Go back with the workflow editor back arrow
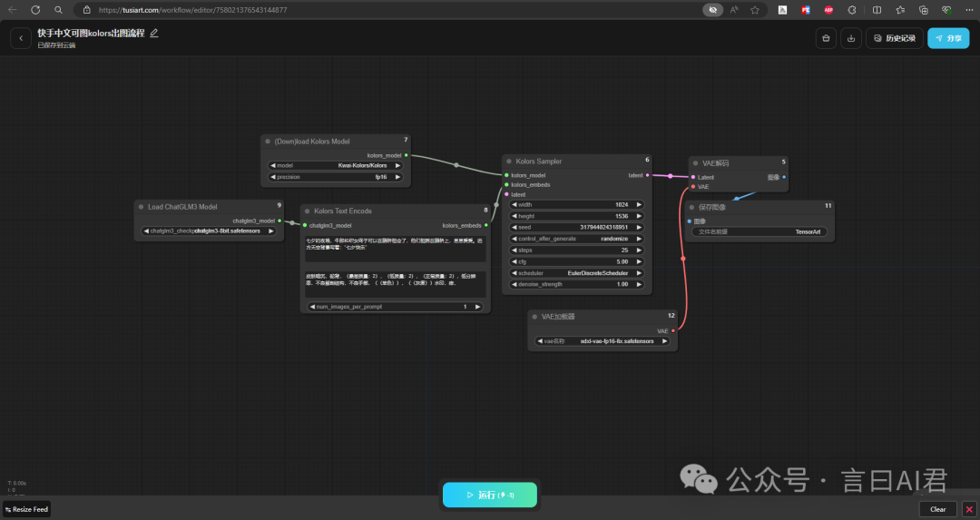The width and height of the screenshot is (980, 520). pos(21,38)
